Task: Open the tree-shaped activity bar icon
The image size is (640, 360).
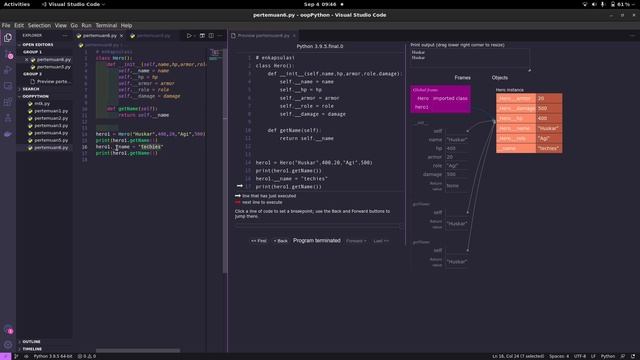Action: pyautogui.click(x=8, y=118)
